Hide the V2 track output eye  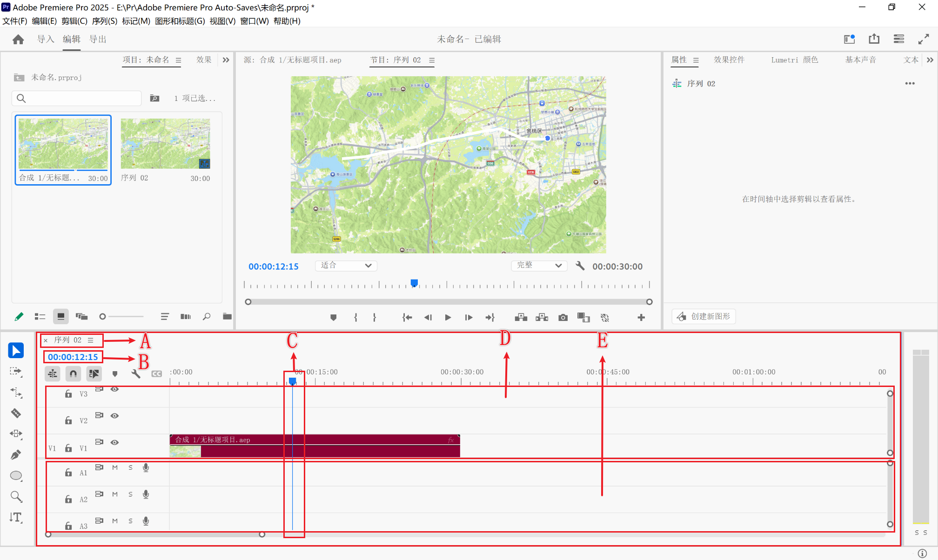[114, 415]
